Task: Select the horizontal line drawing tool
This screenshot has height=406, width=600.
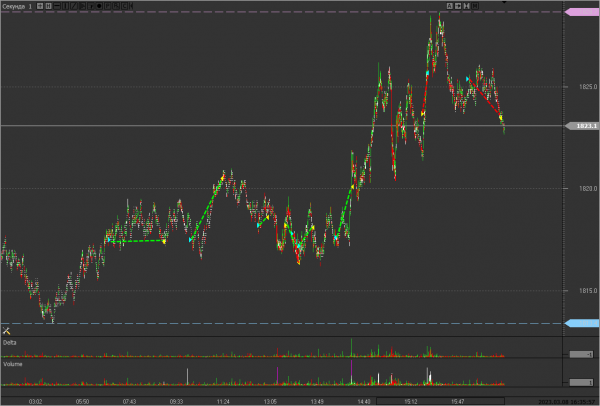Action: coord(57,6)
